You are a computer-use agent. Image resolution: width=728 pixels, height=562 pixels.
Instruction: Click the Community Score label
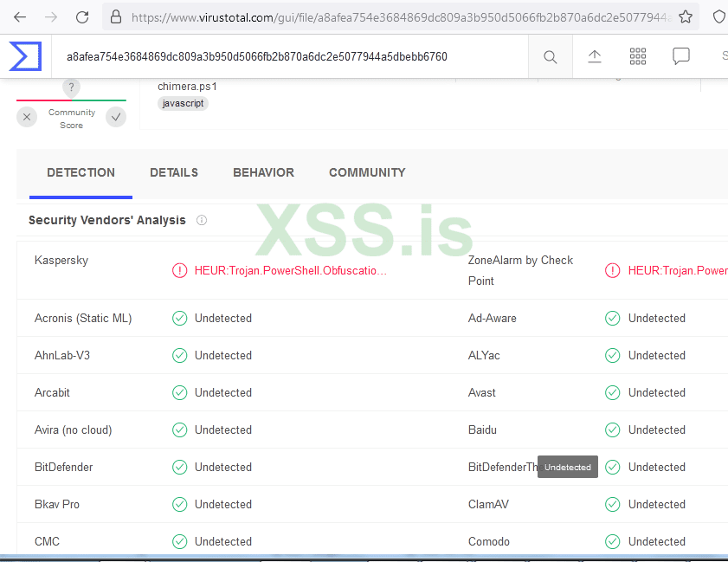(72, 119)
